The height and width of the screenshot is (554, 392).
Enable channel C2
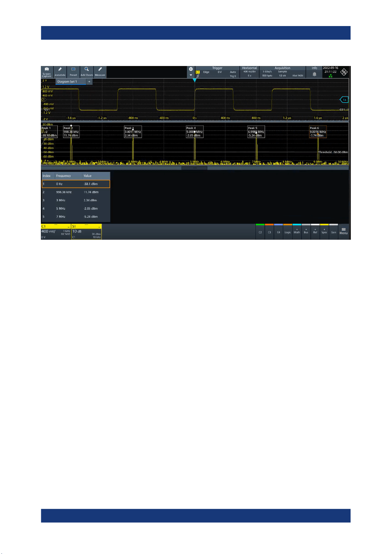[x=260, y=232]
